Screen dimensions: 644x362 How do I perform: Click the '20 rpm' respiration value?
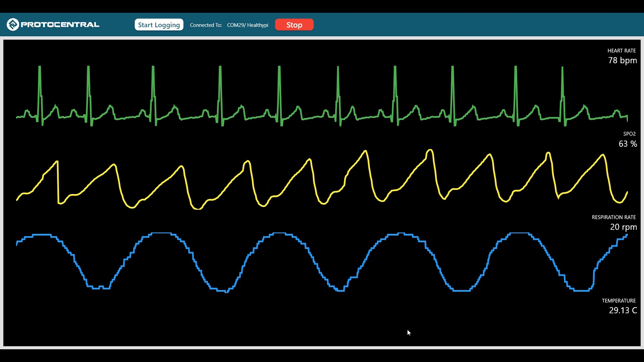pos(623,227)
